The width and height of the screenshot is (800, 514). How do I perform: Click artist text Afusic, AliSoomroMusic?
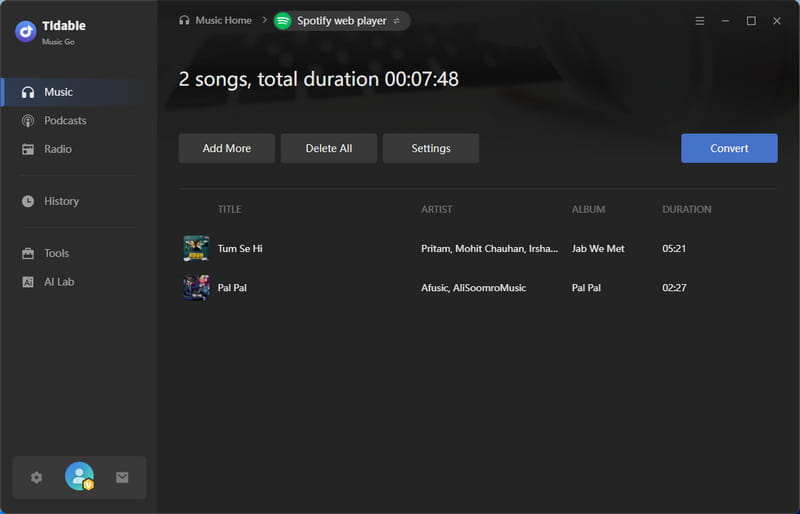(473, 288)
